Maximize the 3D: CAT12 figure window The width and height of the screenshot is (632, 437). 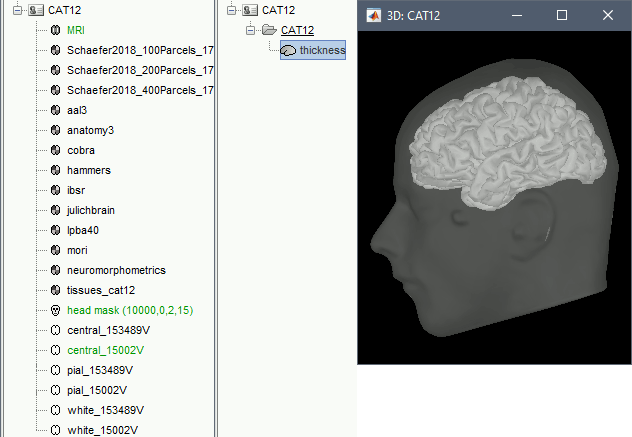pos(561,15)
